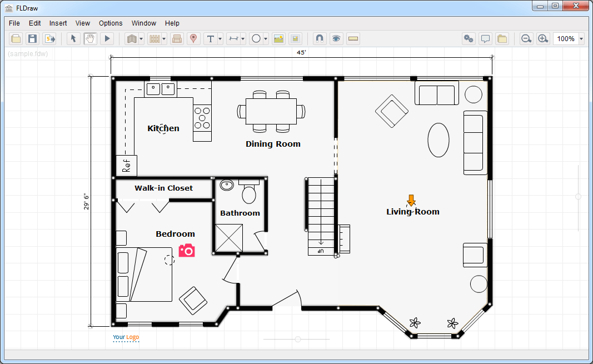Click the horizontal slider handle below the plan
593x364 pixels.
(298, 339)
